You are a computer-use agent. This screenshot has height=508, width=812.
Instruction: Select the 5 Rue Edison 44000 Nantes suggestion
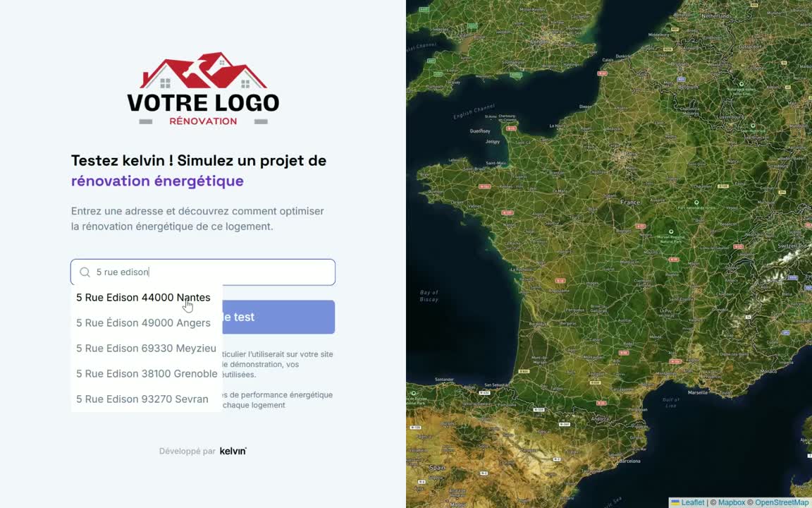tap(147, 298)
